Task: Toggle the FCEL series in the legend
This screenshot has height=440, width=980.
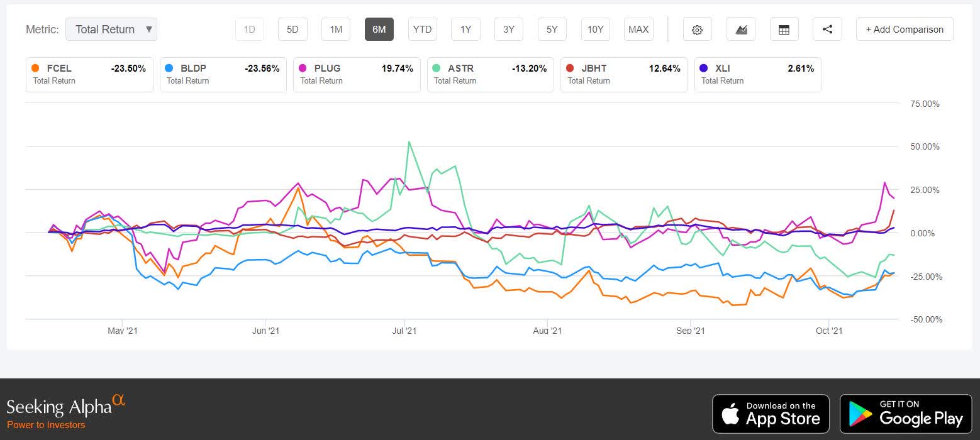Action: (89, 74)
